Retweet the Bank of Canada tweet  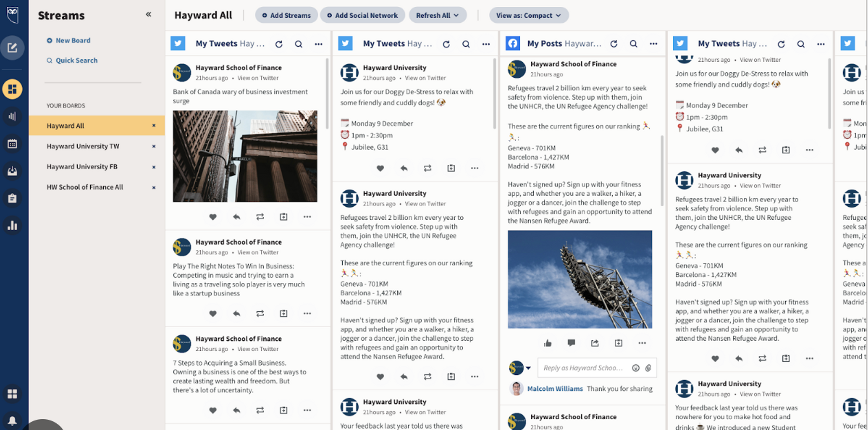tap(260, 217)
